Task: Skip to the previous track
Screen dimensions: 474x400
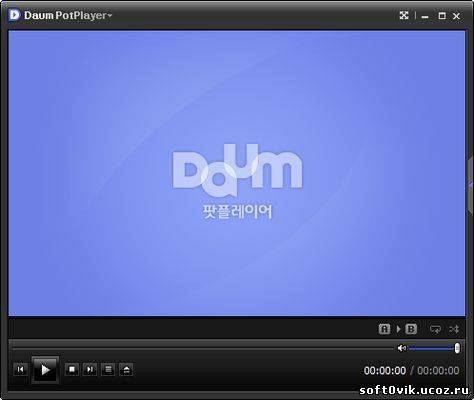Action: (21, 369)
